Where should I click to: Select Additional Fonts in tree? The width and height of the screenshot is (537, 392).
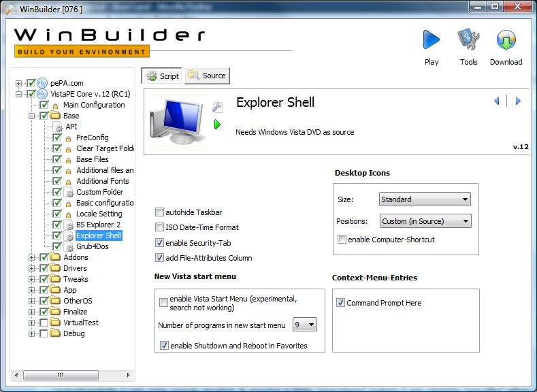click(x=102, y=181)
